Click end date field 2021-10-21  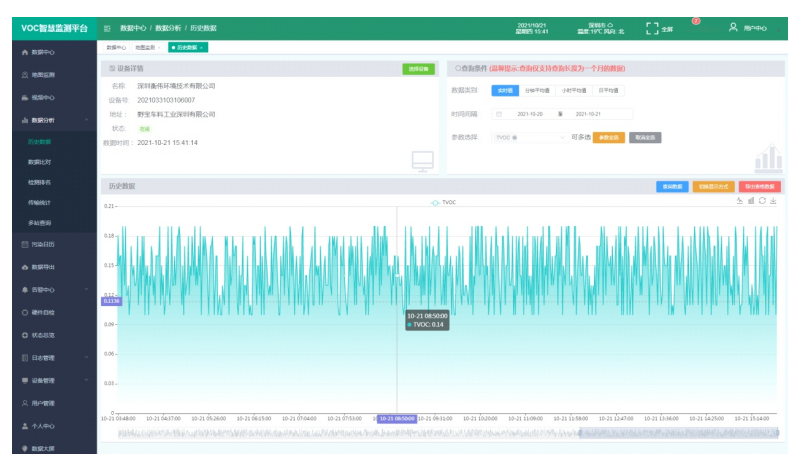pyautogui.click(x=588, y=114)
